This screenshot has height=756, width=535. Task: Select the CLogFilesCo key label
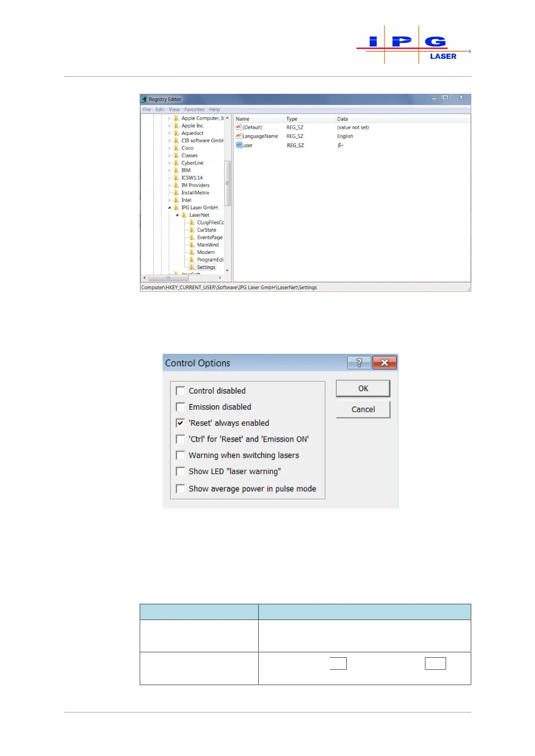(210, 223)
